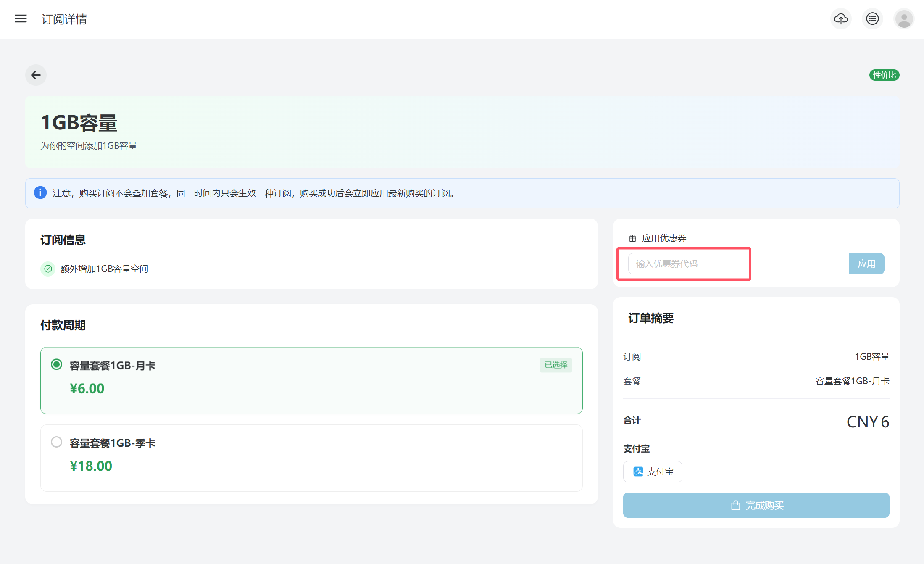Image resolution: width=924 pixels, height=564 pixels.
Task: Click the 完成购买 button
Action: click(x=756, y=505)
